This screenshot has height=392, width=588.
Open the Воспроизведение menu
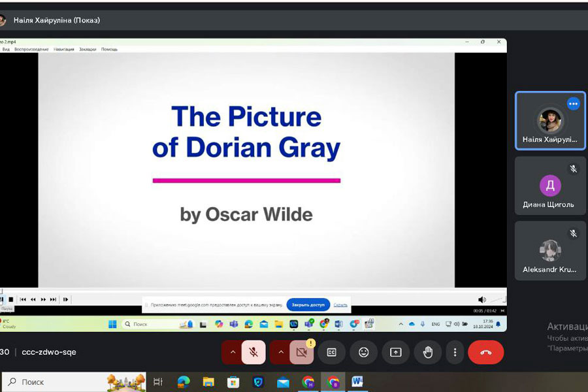pyautogui.click(x=31, y=49)
